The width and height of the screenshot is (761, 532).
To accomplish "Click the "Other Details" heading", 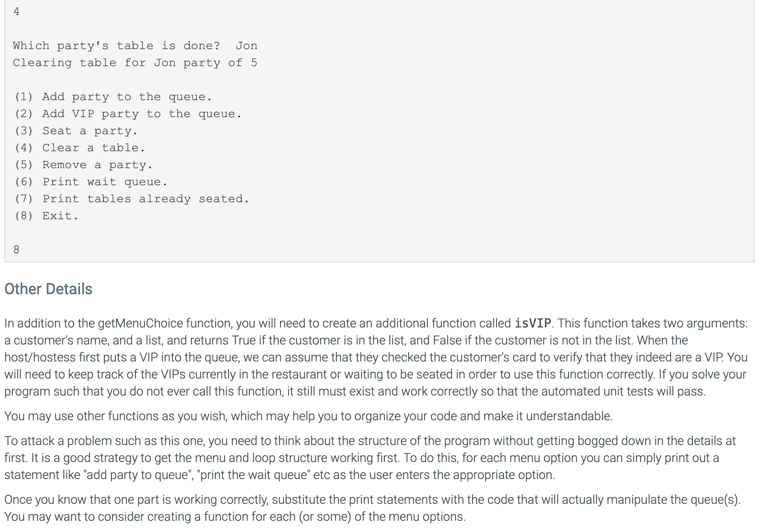I will [x=48, y=289].
